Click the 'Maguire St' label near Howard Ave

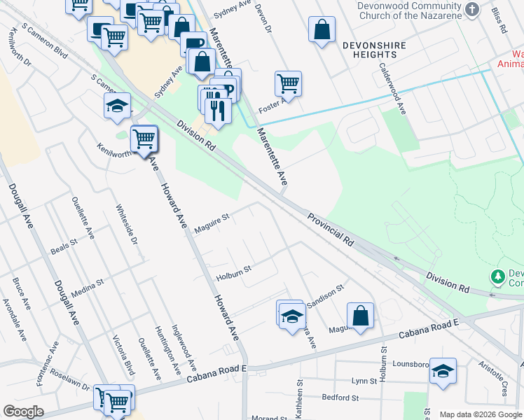tap(212, 223)
